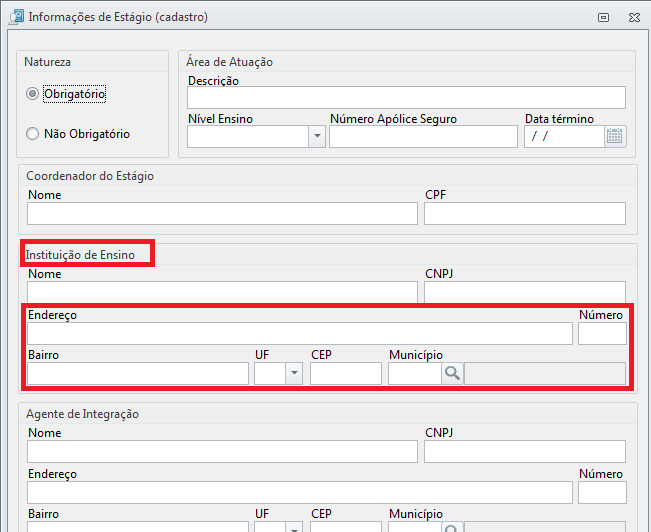Select the Obrigatório radio option
The width and height of the screenshot is (651, 532).
(x=32, y=94)
